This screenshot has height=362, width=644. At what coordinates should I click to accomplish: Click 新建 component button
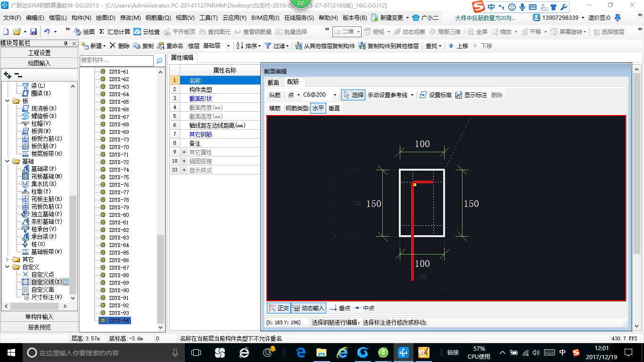click(x=93, y=46)
